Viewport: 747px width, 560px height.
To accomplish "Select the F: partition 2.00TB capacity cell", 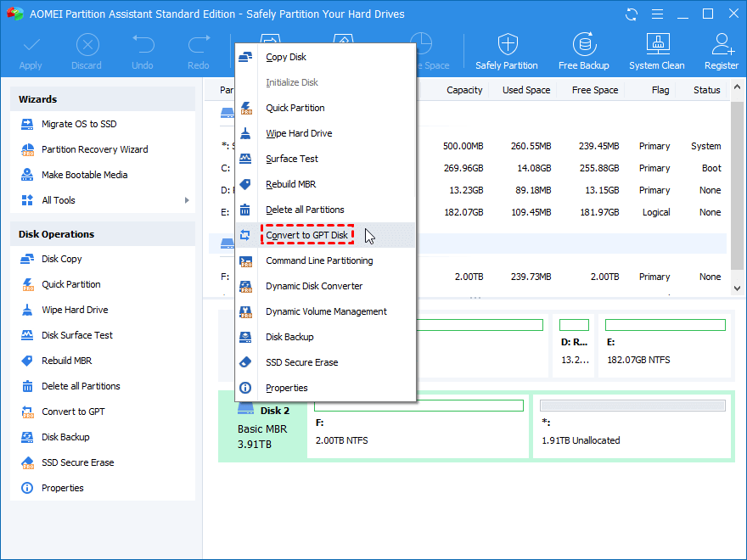I will (469, 277).
